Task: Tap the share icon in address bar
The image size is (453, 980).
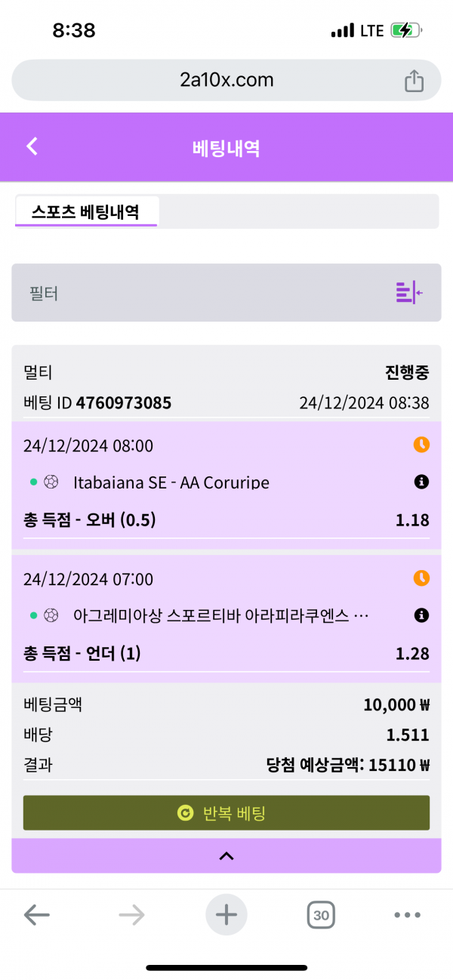Action: pos(414,81)
